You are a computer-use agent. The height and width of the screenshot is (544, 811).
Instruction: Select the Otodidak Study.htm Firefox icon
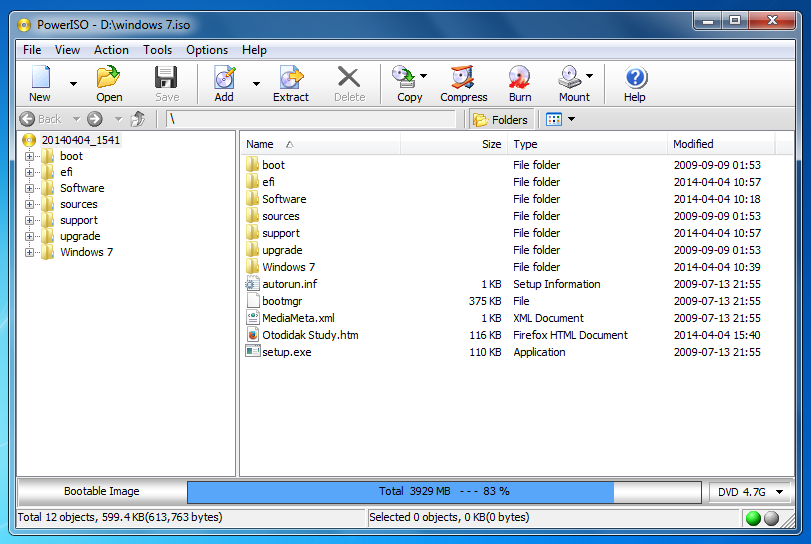coord(253,335)
